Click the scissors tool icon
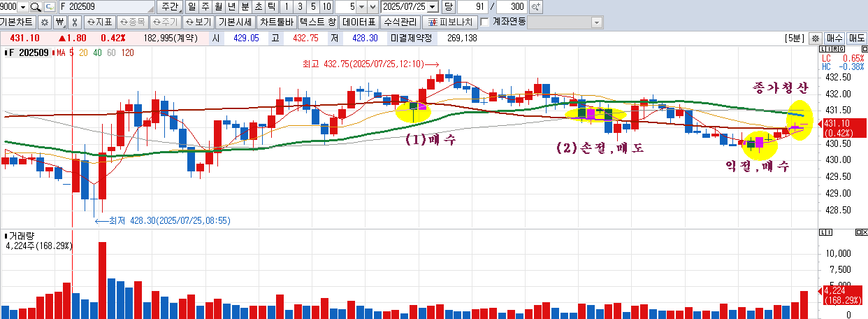The image size is (868, 319). click(73, 22)
